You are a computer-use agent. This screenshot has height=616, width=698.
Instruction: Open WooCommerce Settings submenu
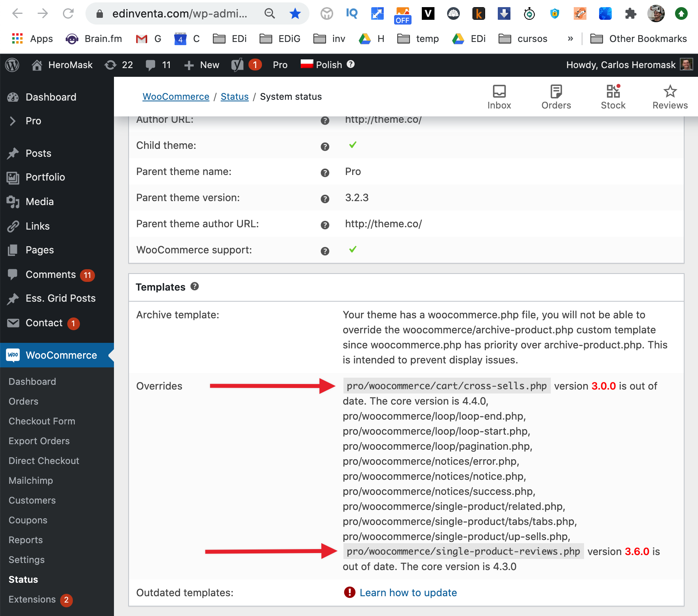coord(27,559)
